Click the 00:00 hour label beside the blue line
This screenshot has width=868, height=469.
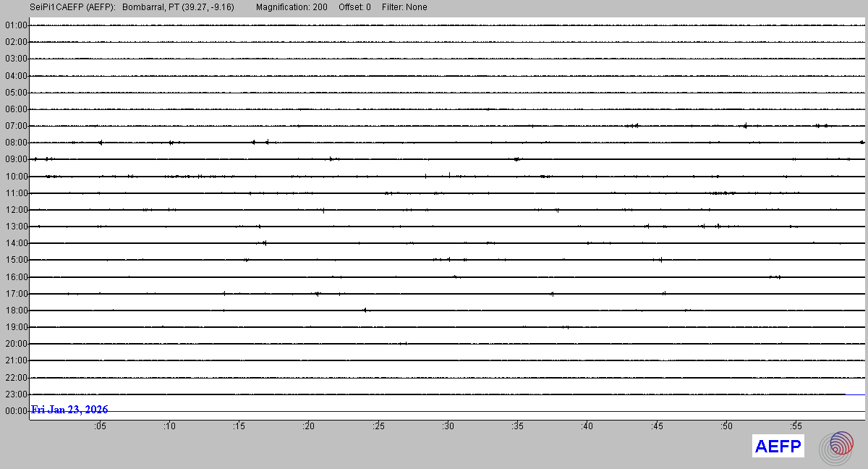point(16,411)
